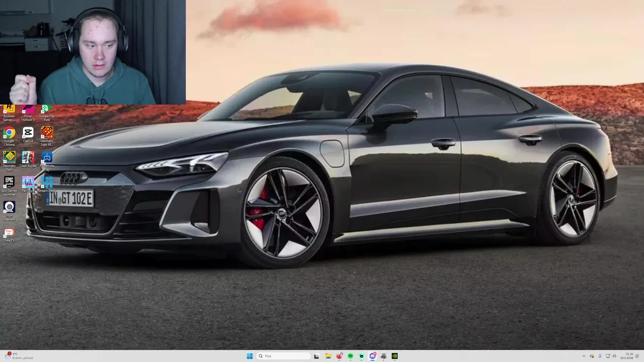Open the teal app icon beside Spotify

(x=361, y=356)
